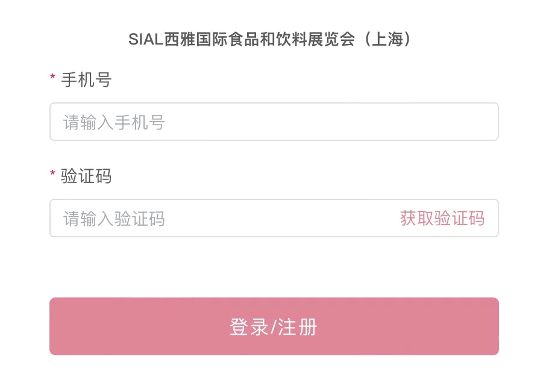This screenshot has width=543, height=392.
Task: Click the 获取验证码 link
Action: coord(442,219)
